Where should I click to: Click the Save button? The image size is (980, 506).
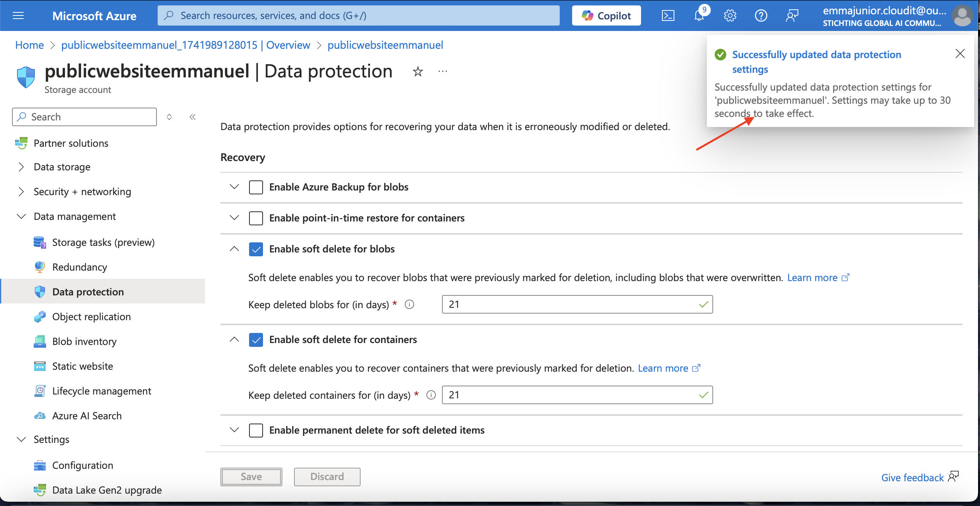251,477
